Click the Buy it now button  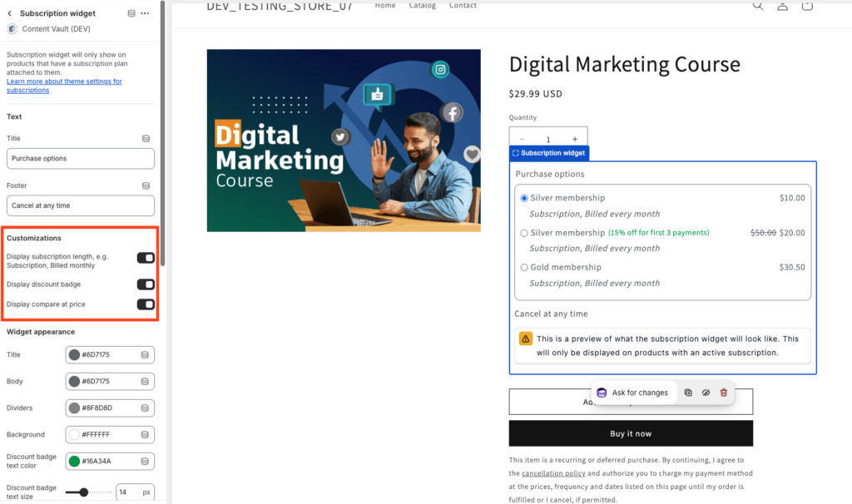pos(631,433)
